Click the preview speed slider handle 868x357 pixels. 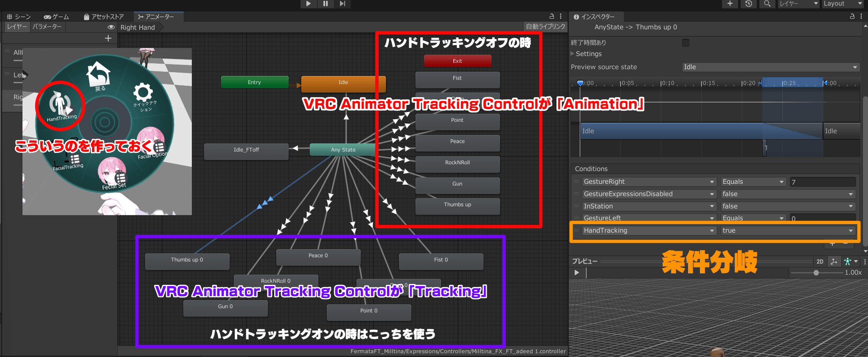(x=816, y=273)
